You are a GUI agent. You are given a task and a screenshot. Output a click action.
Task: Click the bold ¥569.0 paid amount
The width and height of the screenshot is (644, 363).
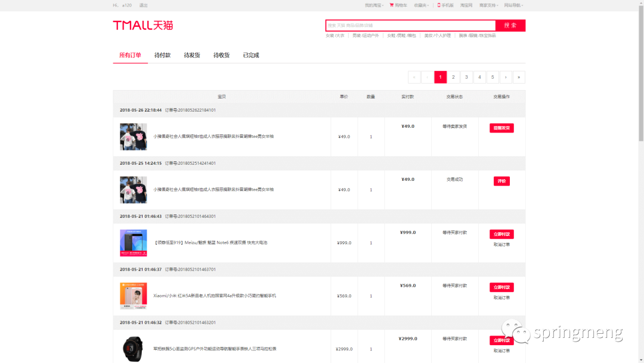pyautogui.click(x=408, y=286)
